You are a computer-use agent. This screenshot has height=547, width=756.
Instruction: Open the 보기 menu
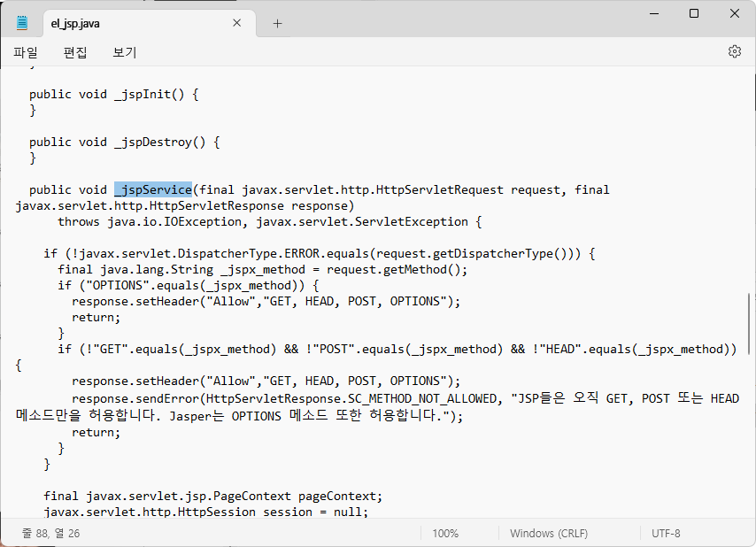tap(125, 52)
